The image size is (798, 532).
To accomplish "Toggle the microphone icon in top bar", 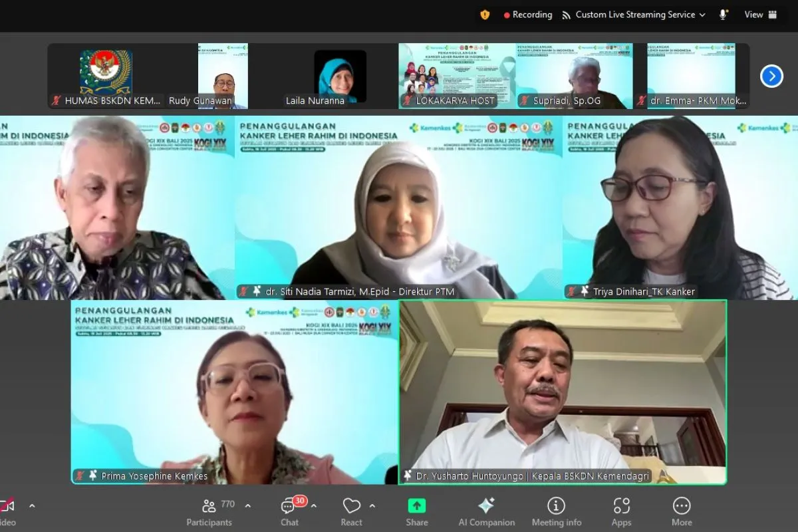I will [x=723, y=15].
